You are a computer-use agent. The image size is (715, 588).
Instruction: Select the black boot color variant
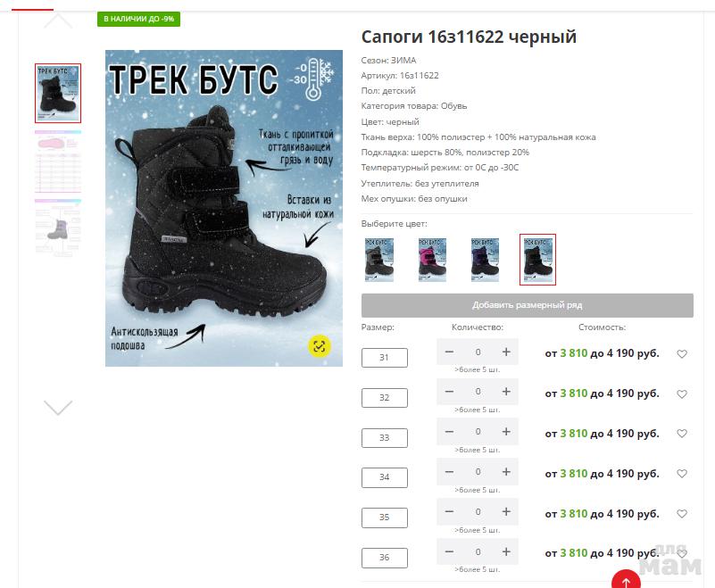[x=537, y=260]
